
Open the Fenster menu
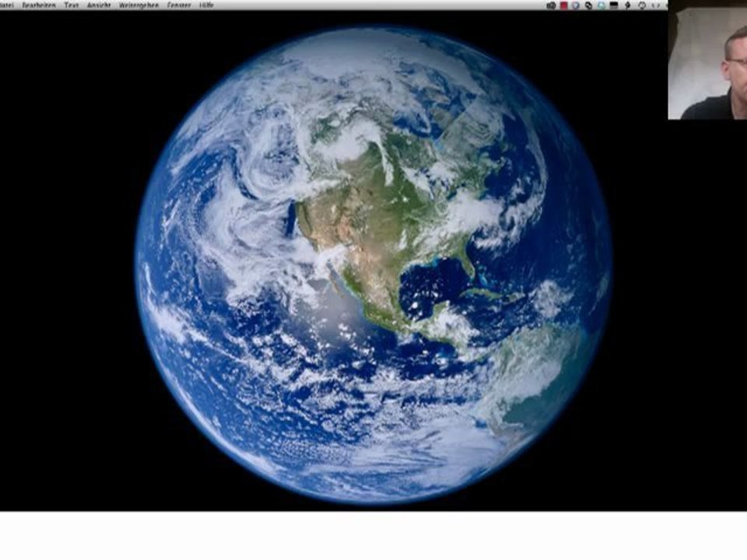click(179, 5)
